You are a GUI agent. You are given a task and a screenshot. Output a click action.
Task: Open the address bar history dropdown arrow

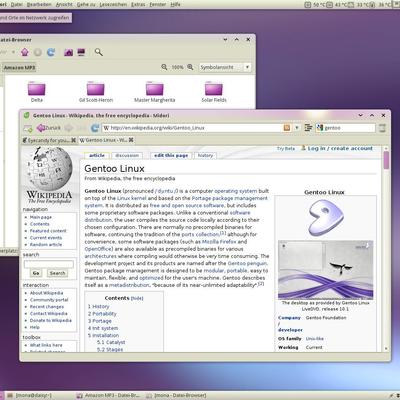click(x=297, y=128)
